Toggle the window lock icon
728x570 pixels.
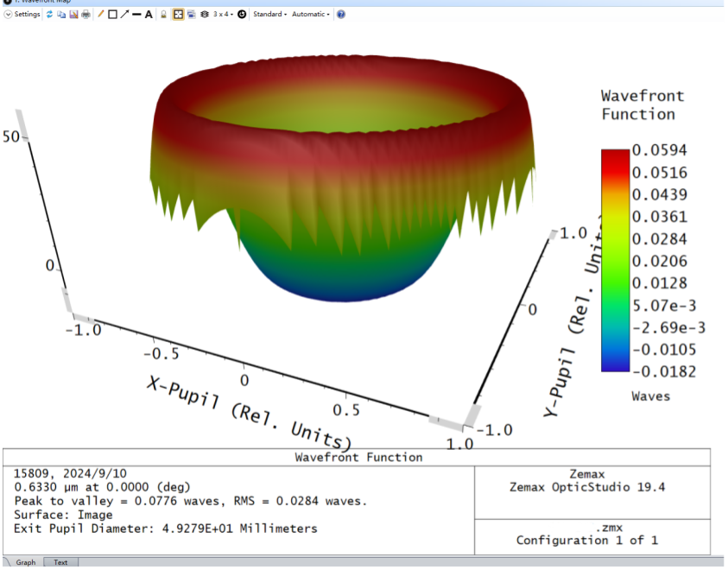tap(163, 15)
